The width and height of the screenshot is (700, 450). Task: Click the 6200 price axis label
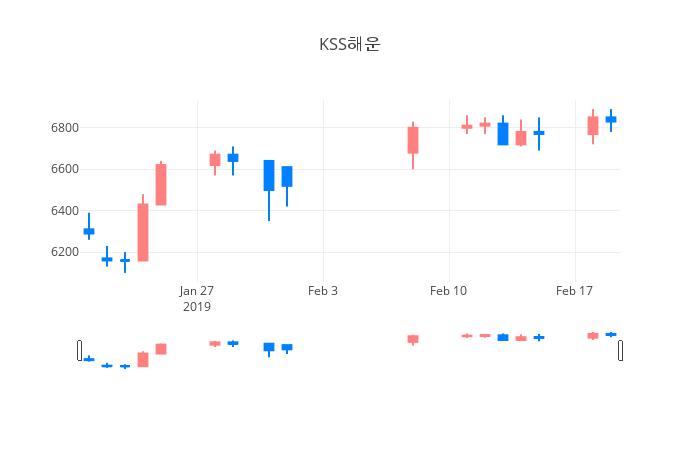65,252
